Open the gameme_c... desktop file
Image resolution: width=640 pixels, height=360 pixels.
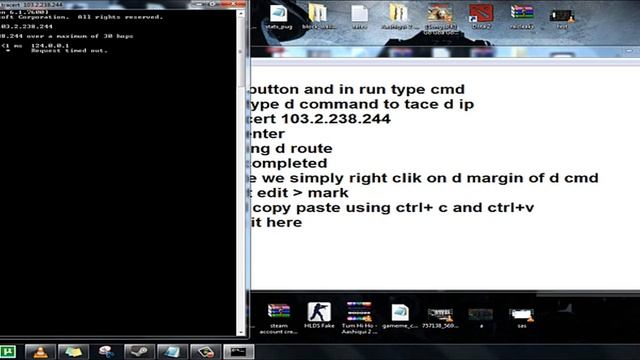click(400, 315)
